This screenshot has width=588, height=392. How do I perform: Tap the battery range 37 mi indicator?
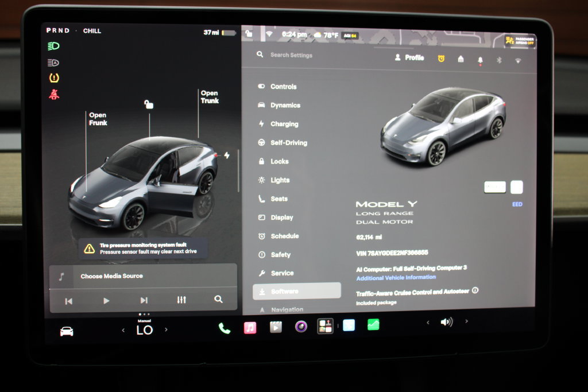[x=219, y=33]
